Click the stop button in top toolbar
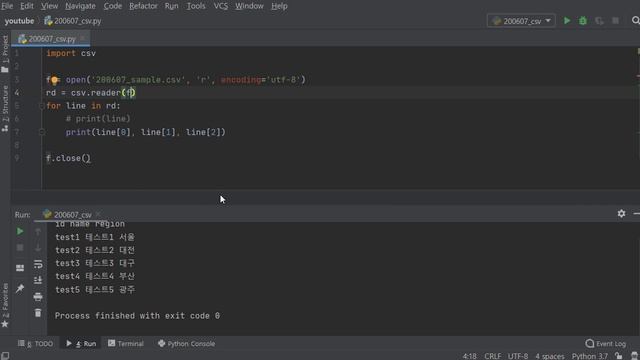This screenshot has height=360, width=640. 615,21
